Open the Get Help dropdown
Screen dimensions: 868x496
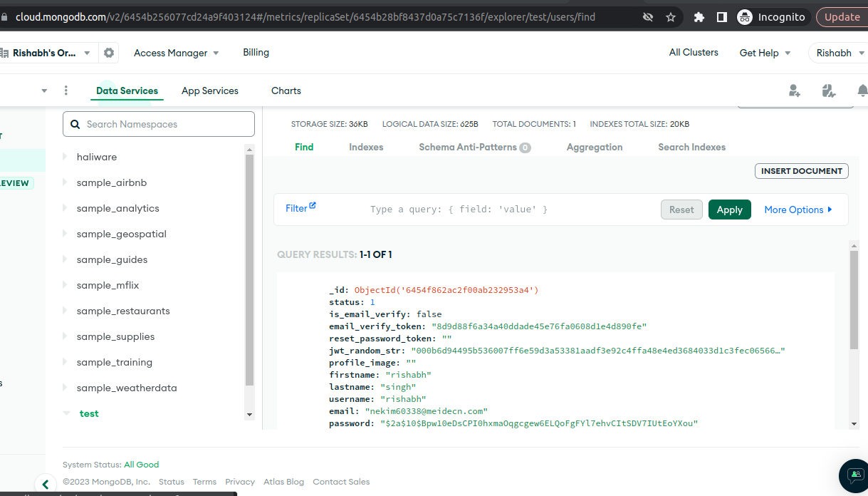(765, 53)
